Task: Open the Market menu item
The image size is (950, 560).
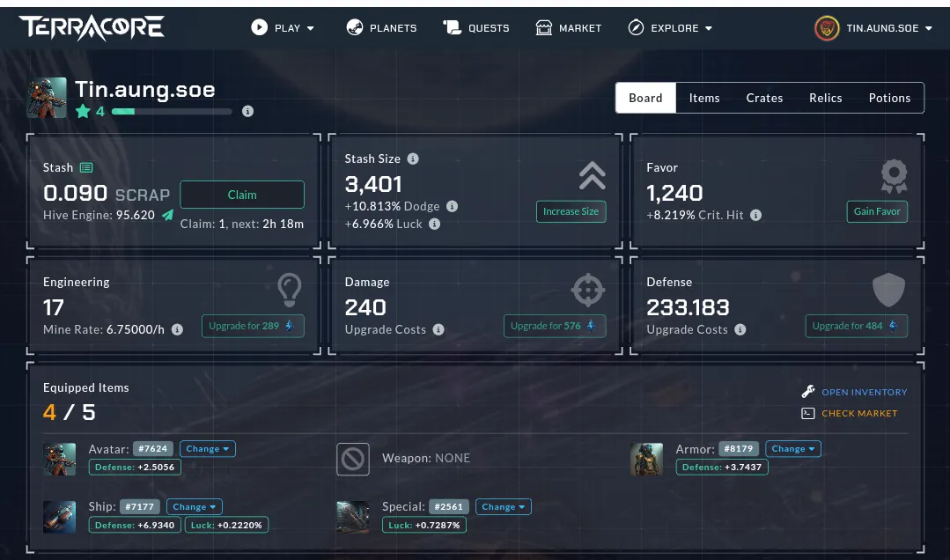Action: coord(568,28)
